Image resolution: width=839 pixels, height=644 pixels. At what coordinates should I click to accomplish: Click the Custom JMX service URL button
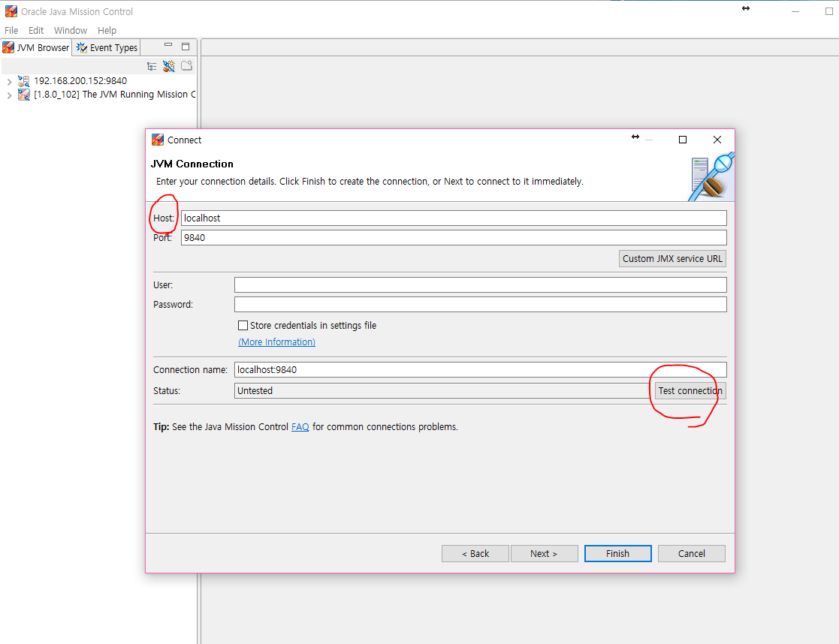click(672, 258)
